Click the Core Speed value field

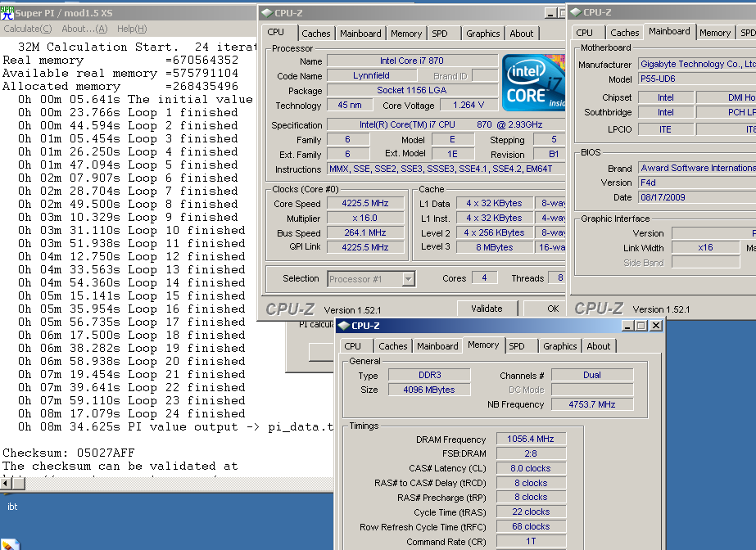click(x=365, y=203)
